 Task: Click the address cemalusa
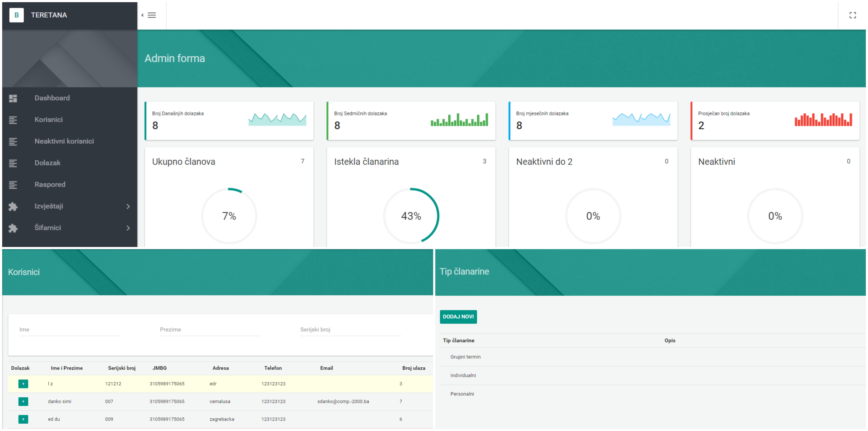[x=220, y=402]
